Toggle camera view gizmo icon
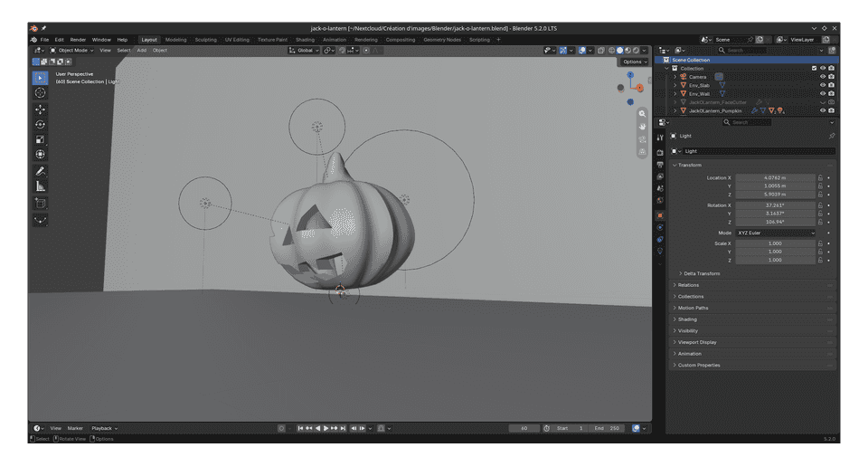 (x=642, y=139)
